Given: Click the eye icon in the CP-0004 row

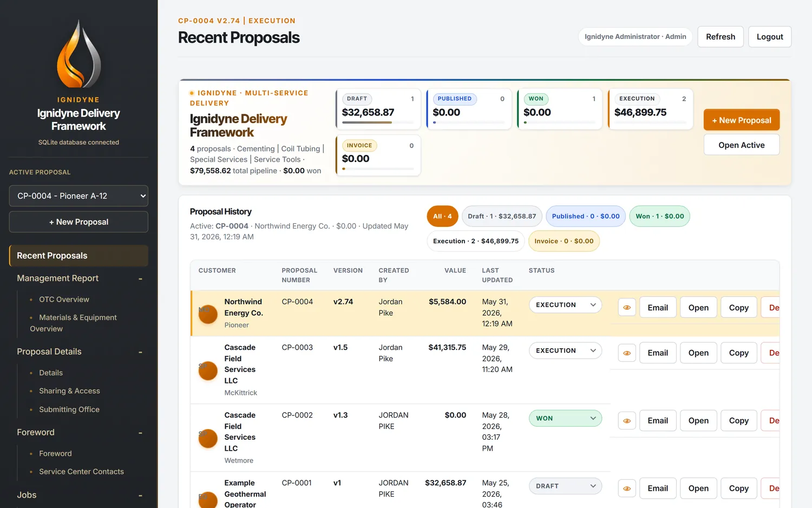Looking at the screenshot, I should point(627,308).
